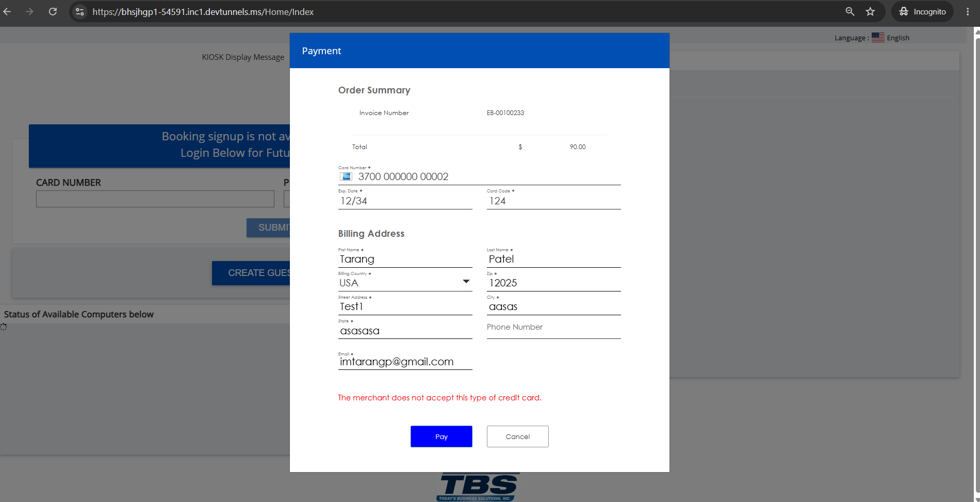Edit the City field
Viewport: 980px width, 502px height.
(x=554, y=306)
